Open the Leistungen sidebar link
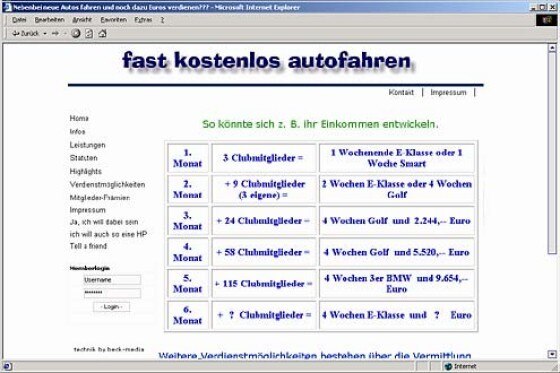560x373 pixels. pos(88,145)
